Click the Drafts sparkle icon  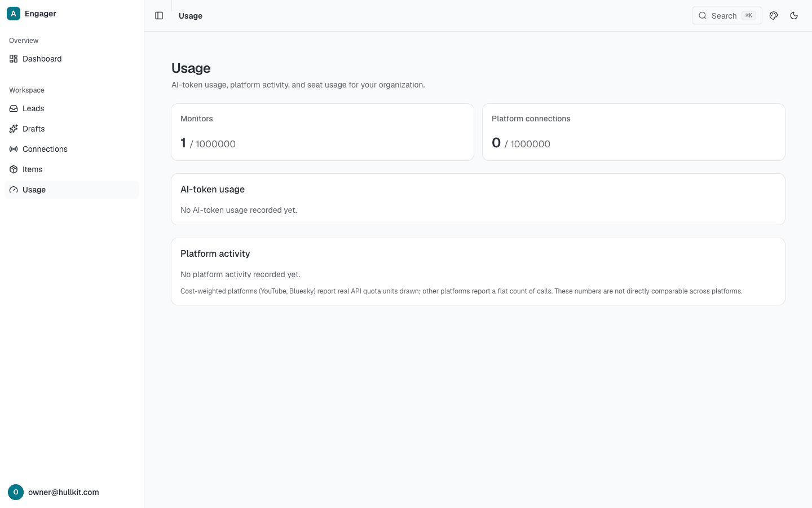pos(14,129)
